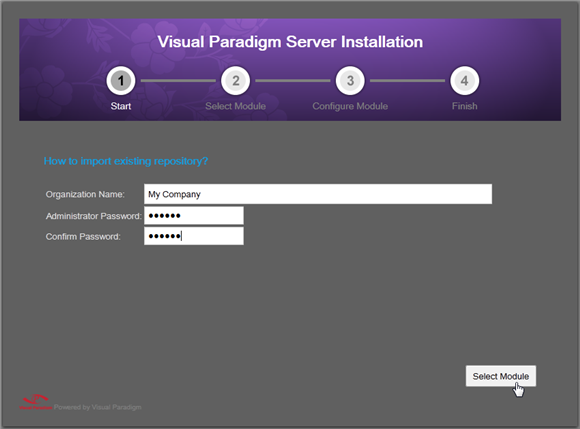
Task: Click the 'Powered by Visual Paradigm' text
Action: 98,407
